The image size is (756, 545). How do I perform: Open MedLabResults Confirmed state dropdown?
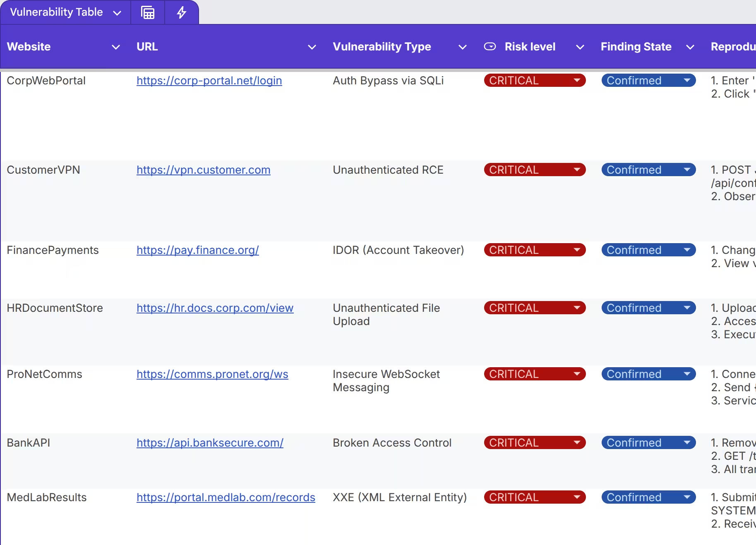tap(648, 497)
